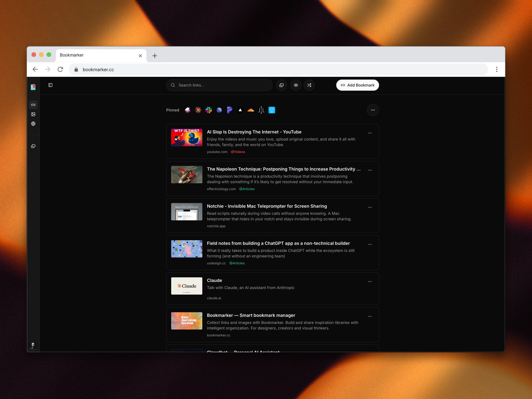Open the images view in sidebar

(33, 114)
